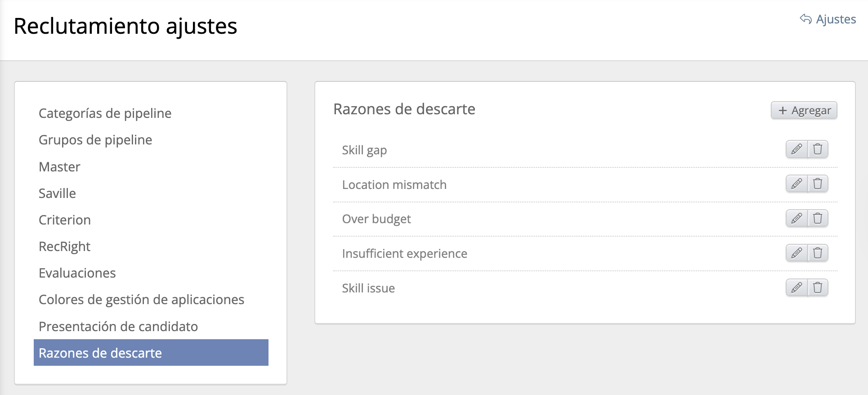Edit the Skill issue reason
This screenshot has width=868, height=395.
796,288
